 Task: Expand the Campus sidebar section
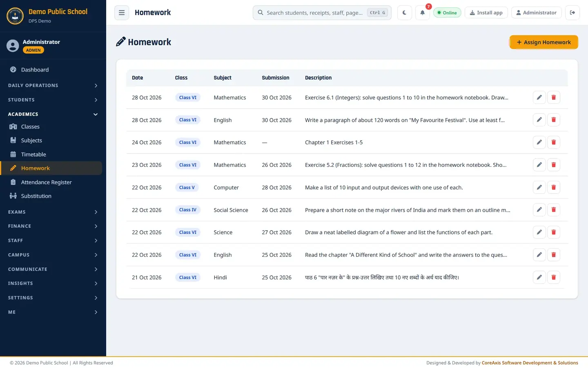coord(53,255)
